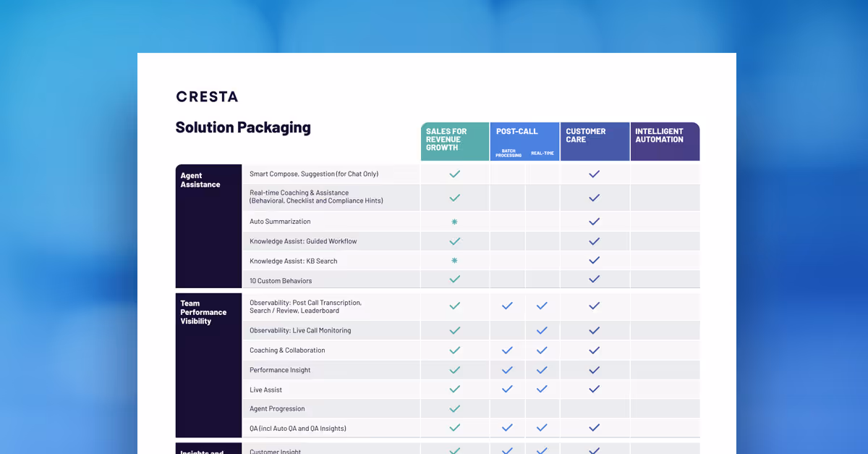Click Batch Processing checkmark for Performance Insight
This screenshot has height=454, width=868.
point(507,370)
